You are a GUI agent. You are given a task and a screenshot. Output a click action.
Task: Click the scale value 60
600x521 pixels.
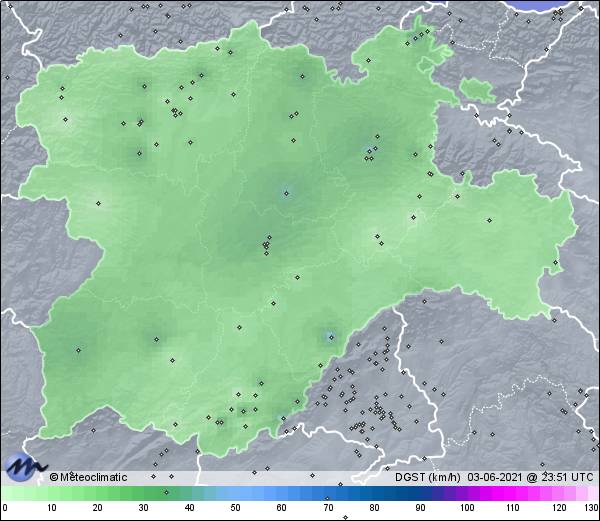click(x=282, y=508)
